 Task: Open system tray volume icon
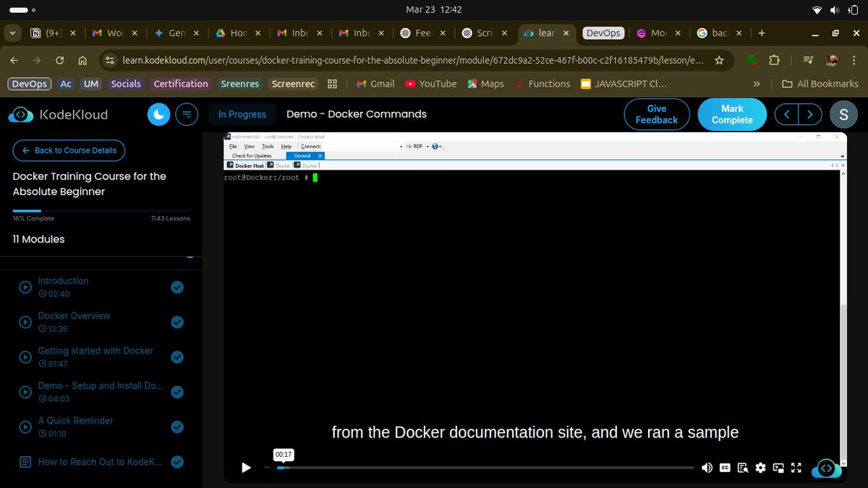tap(835, 10)
